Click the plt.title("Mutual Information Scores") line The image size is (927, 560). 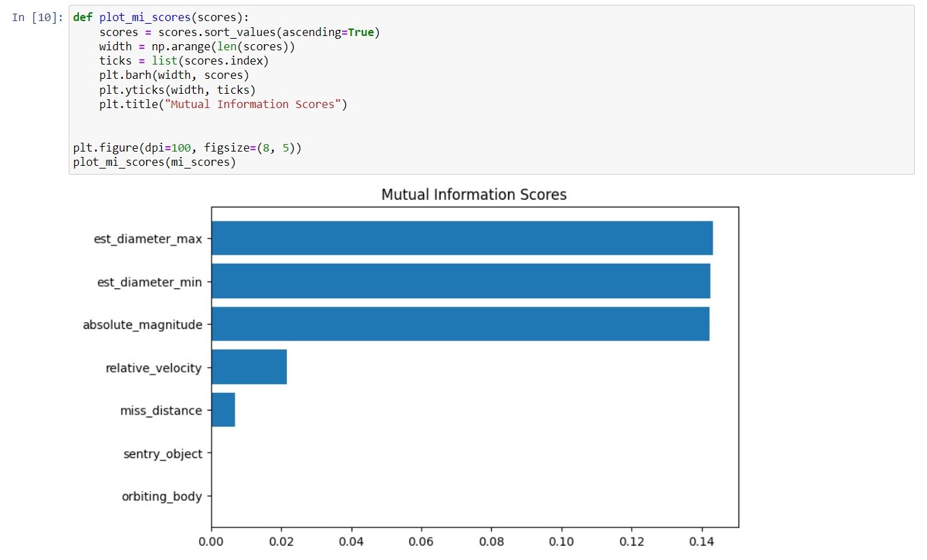coord(223,103)
